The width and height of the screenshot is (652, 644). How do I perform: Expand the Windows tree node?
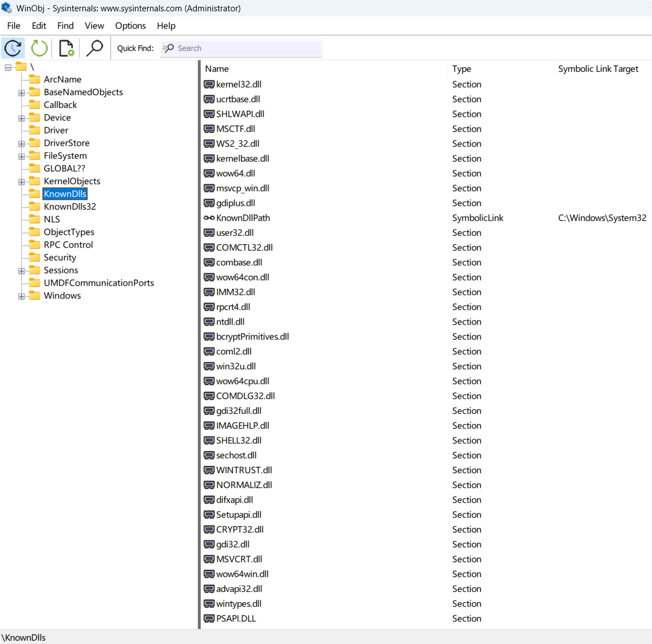point(21,296)
